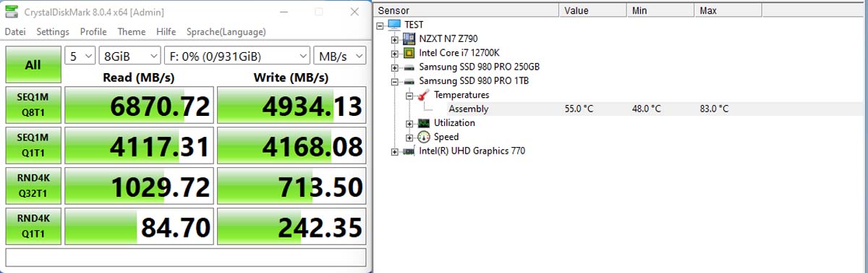This screenshot has width=868, height=273.
Task: Open the Hilfe menu
Action: 166,32
